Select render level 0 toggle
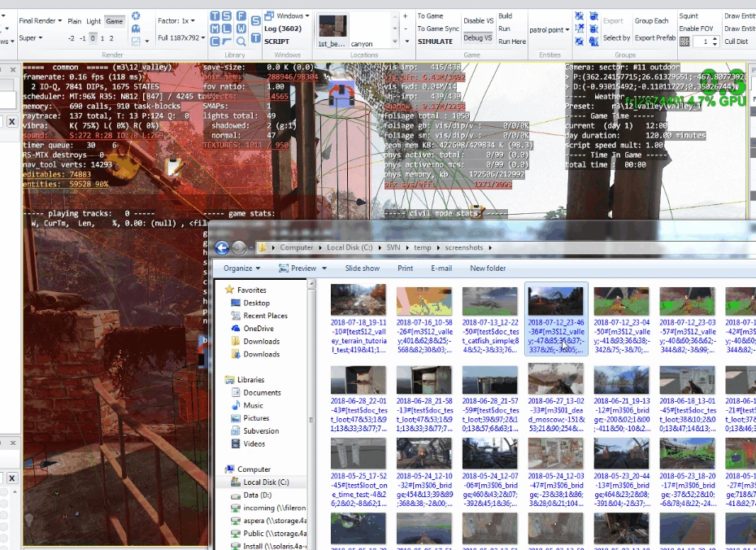This screenshot has width=756, height=550. tap(92, 38)
